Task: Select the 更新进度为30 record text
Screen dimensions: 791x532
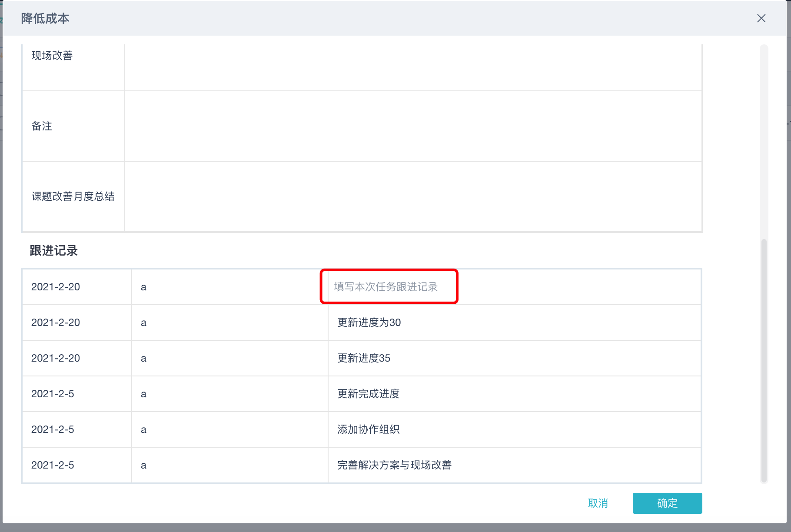Action: (369, 323)
